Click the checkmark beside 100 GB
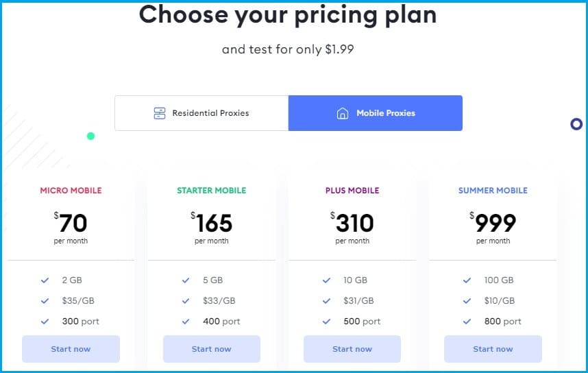Viewport: 588px width, 373px height. click(x=467, y=280)
